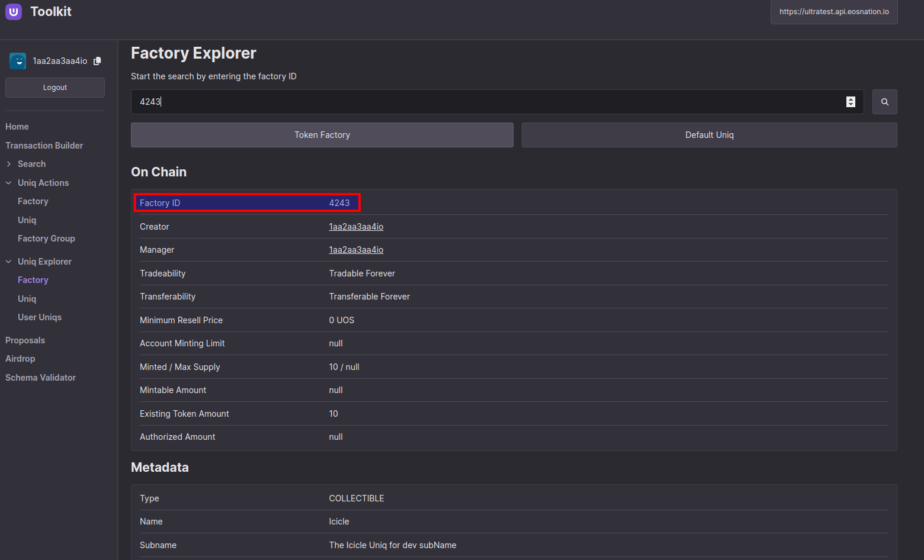This screenshot has height=560, width=924.
Task: Open Manager account link 1aa2aa3aa4io
Action: [x=356, y=250]
